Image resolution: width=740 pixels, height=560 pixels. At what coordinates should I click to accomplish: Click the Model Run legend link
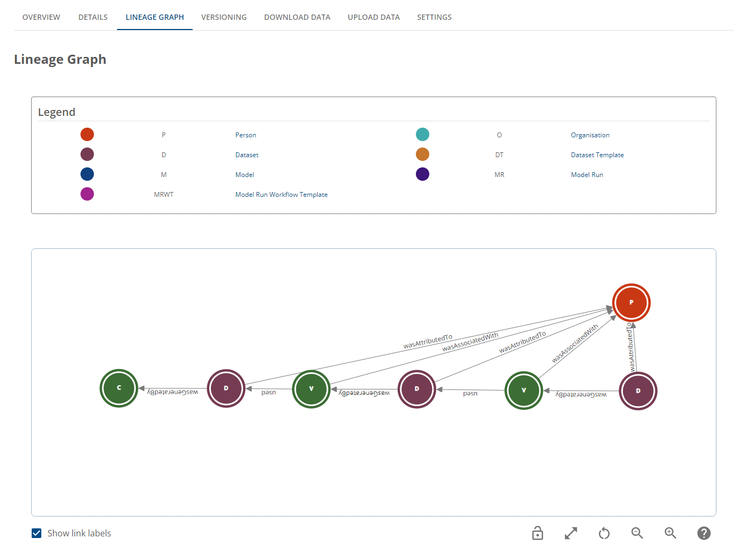tap(587, 175)
